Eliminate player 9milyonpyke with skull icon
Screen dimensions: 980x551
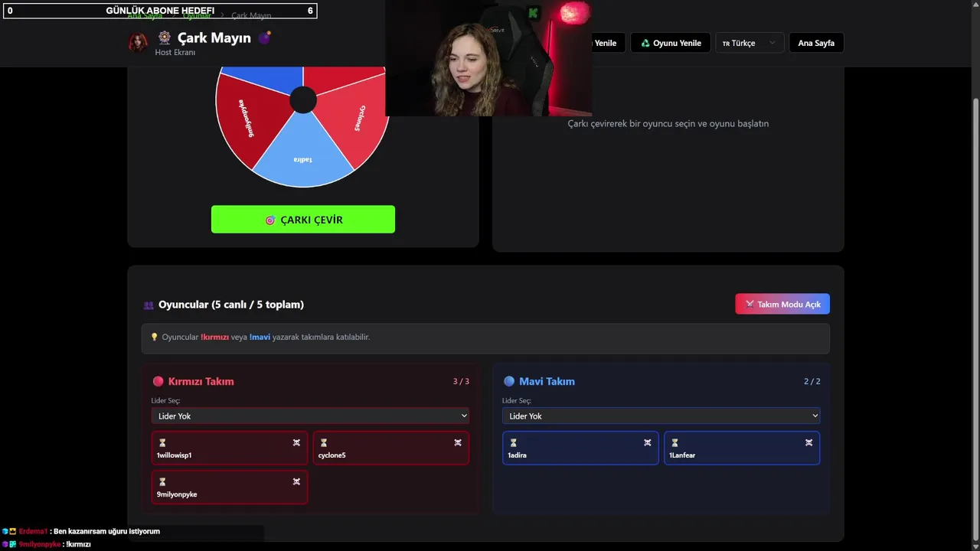tap(296, 481)
